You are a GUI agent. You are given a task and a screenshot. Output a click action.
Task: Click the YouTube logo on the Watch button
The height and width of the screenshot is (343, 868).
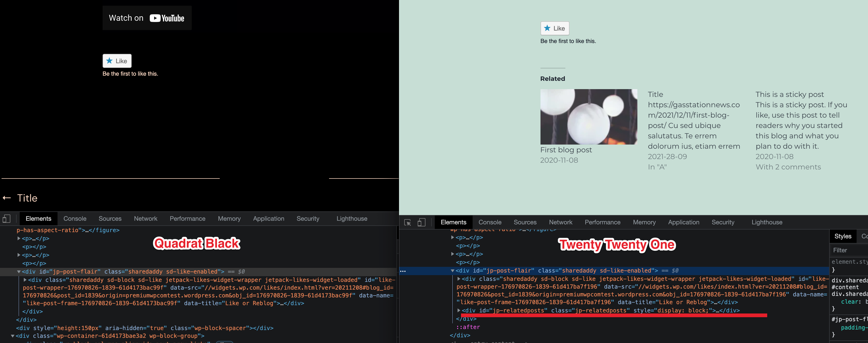(x=155, y=18)
